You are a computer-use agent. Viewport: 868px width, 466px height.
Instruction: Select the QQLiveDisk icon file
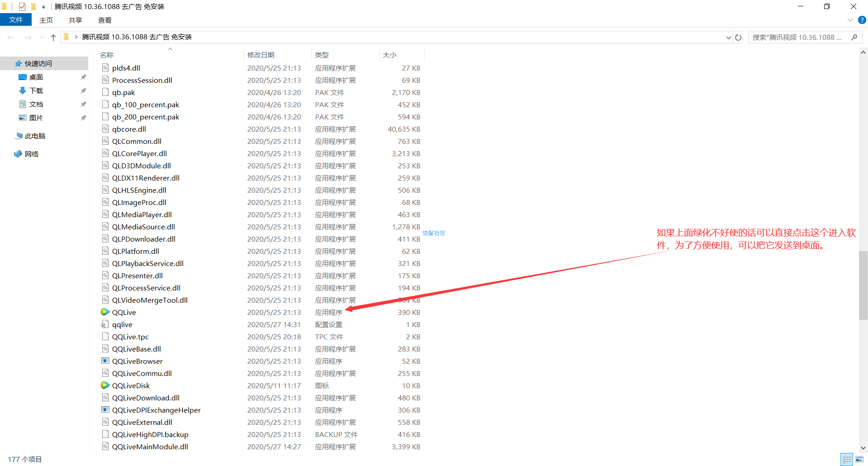point(105,385)
